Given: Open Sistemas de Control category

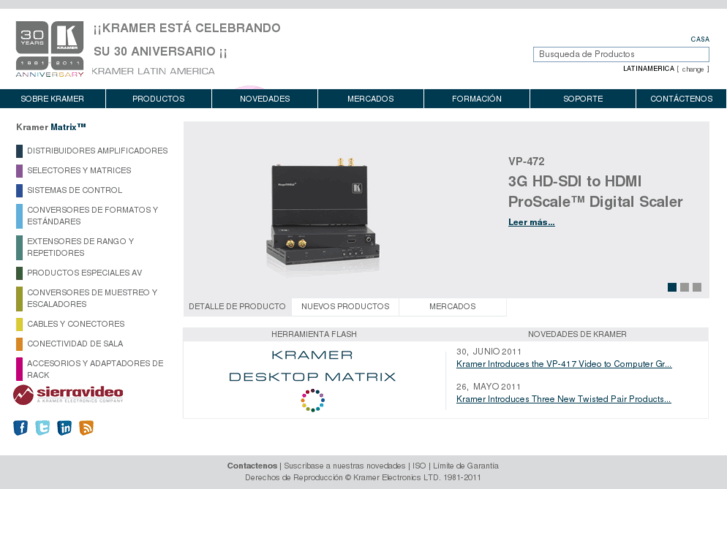Looking at the screenshot, I should click(x=74, y=190).
